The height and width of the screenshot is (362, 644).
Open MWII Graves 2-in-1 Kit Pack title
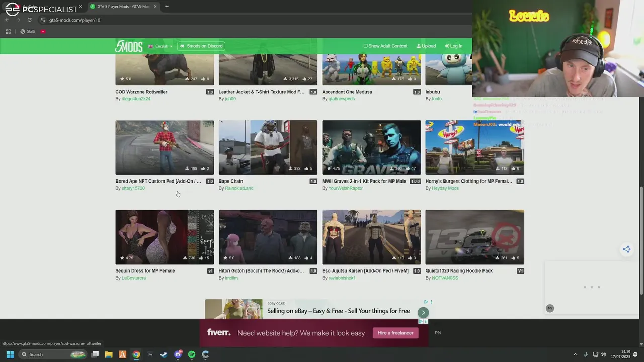364,182
